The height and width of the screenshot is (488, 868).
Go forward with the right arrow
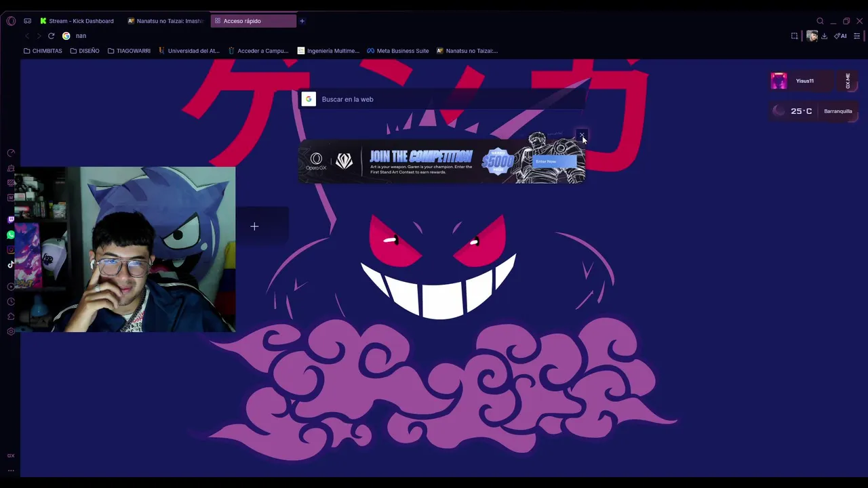[39, 36]
